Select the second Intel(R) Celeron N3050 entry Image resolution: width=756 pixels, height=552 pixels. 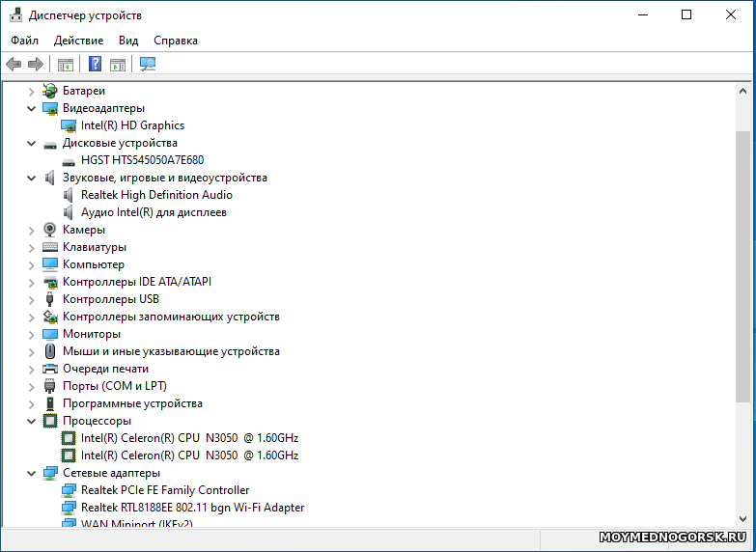click(x=190, y=455)
